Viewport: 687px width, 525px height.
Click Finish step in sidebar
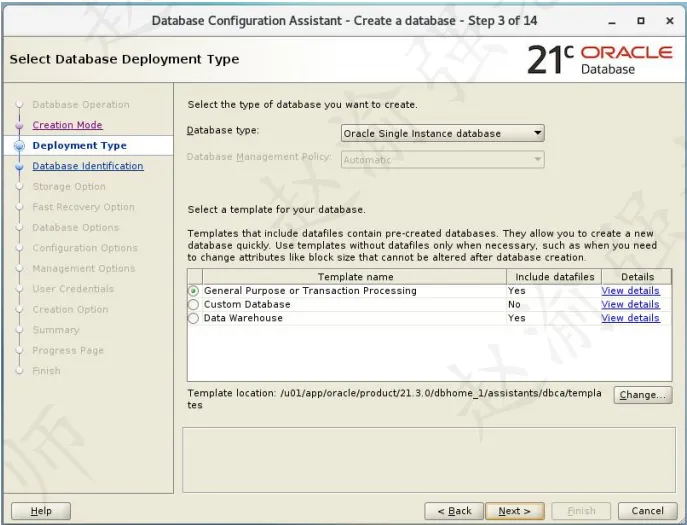46,371
